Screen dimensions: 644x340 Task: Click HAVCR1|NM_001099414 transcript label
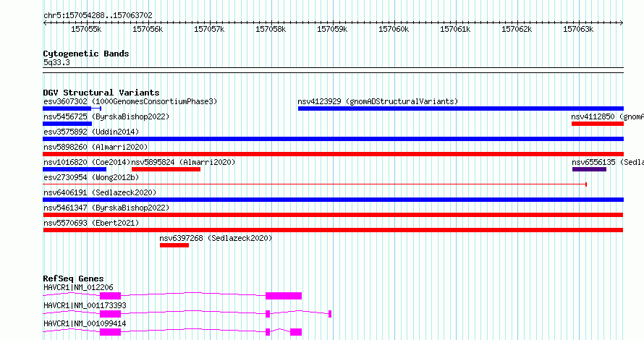(x=85, y=323)
